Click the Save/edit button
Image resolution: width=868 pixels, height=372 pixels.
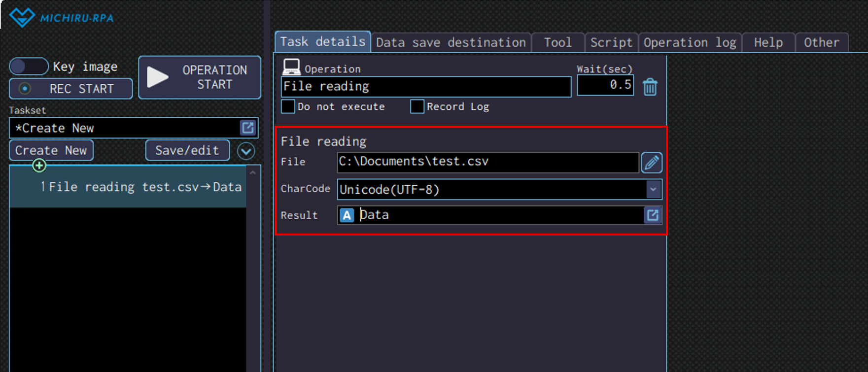click(x=187, y=150)
